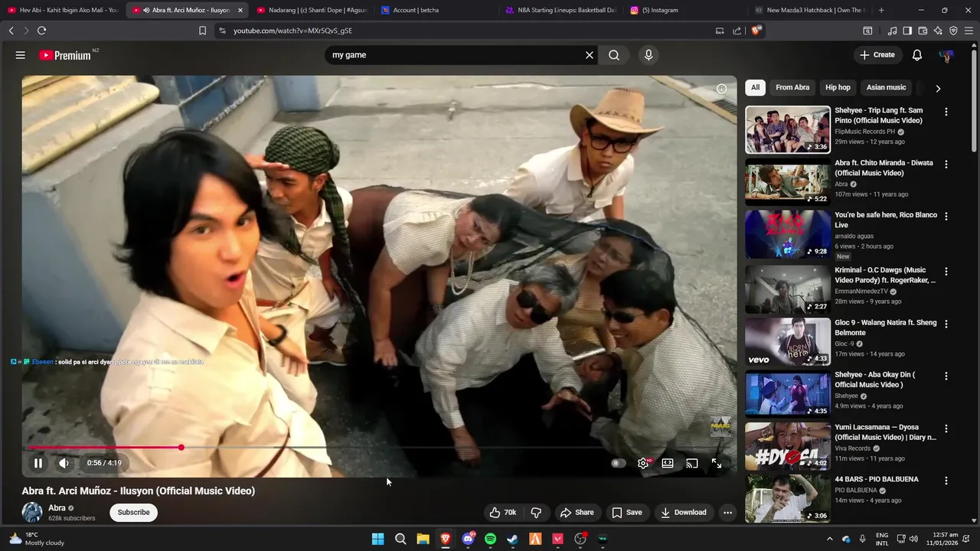Open a new browser tab

tap(881, 10)
